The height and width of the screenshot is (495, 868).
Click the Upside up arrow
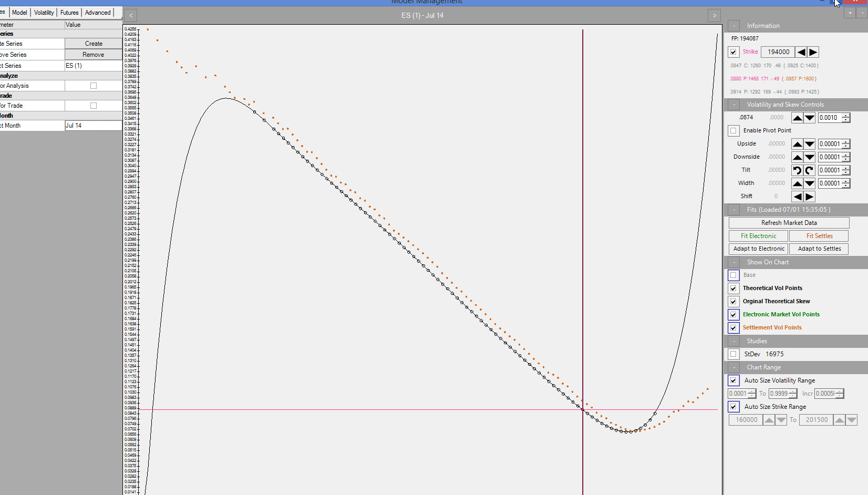pyautogui.click(x=798, y=144)
